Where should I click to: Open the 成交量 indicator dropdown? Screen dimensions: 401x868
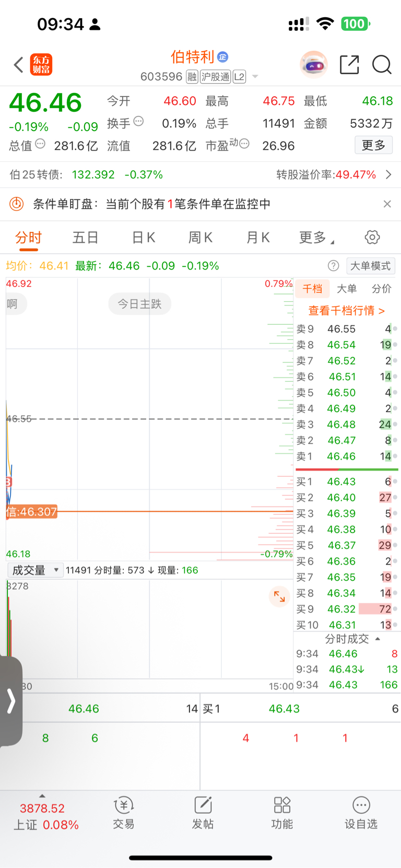36,570
